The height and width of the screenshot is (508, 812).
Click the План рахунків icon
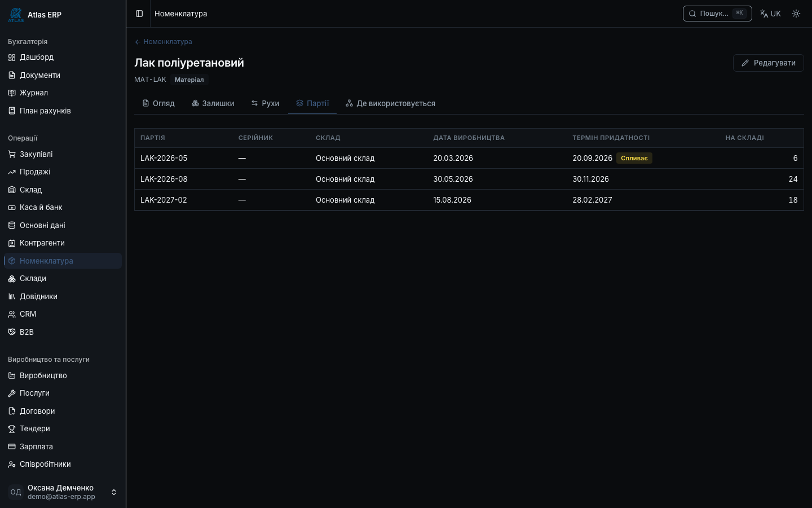[x=12, y=111]
